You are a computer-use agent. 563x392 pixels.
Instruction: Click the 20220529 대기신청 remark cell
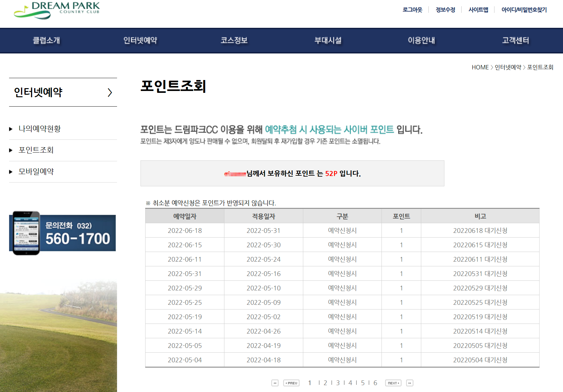[x=480, y=288]
